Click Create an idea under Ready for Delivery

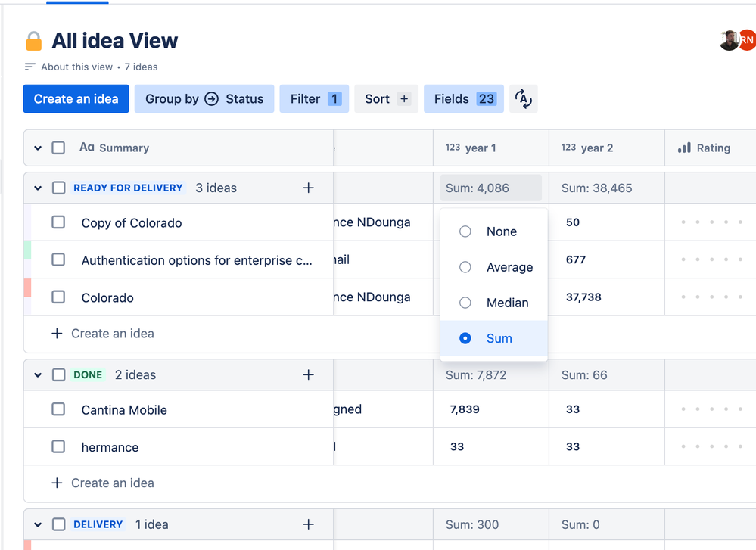pos(103,334)
